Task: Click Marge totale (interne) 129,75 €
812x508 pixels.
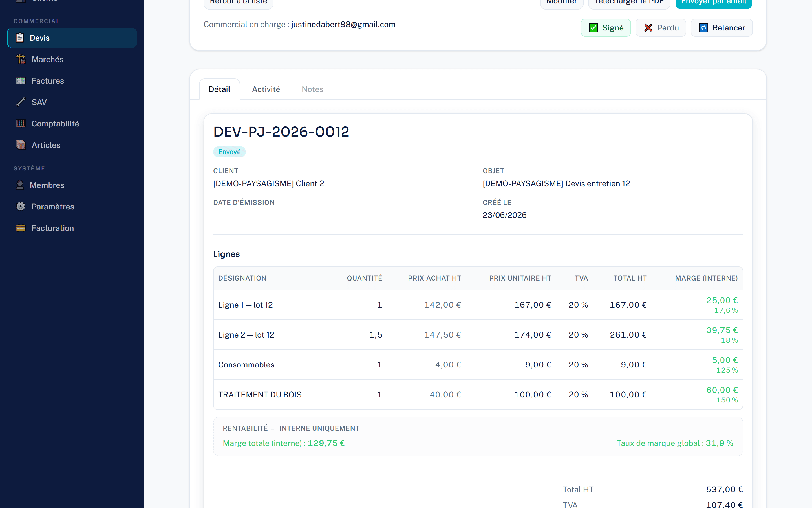Action: pyautogui.click(x=284, y=443)
